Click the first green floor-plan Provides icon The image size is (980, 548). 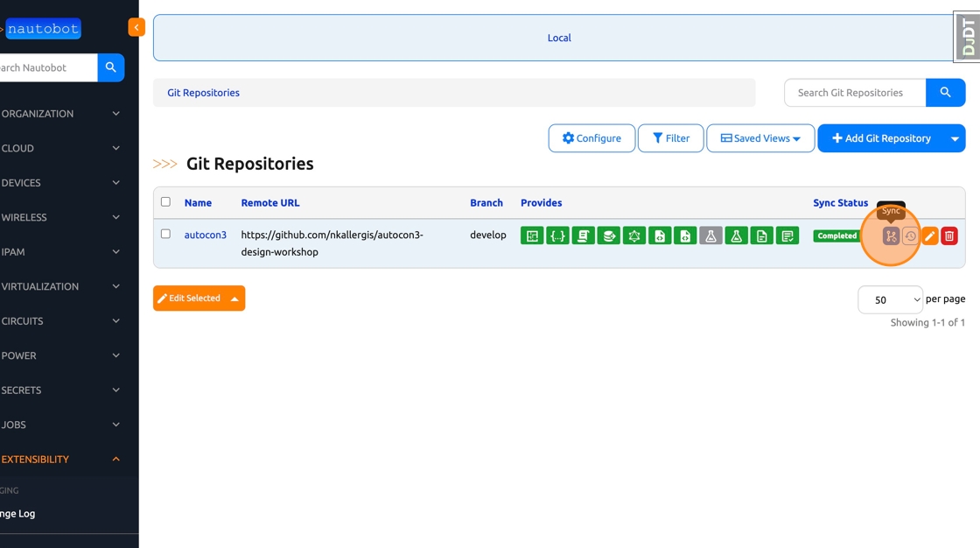(x=532, y=235)
